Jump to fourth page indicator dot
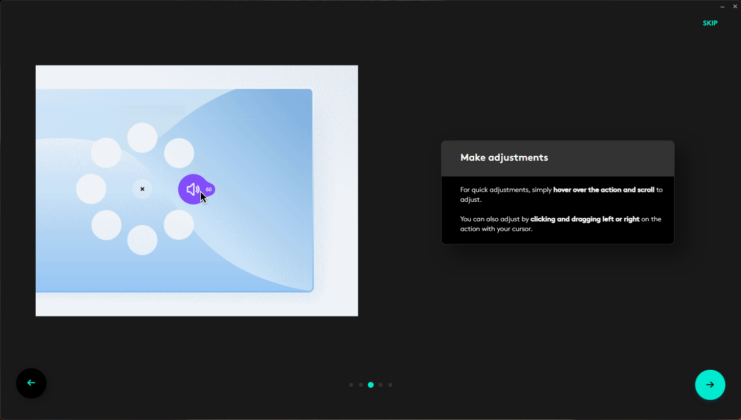 pos(380,385)
